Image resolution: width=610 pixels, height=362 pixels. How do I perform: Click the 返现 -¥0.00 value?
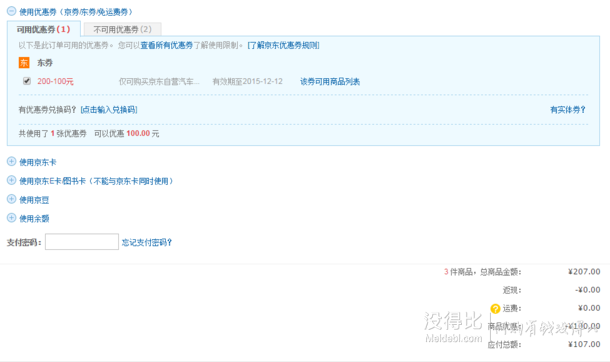click(x=587, y=290)
